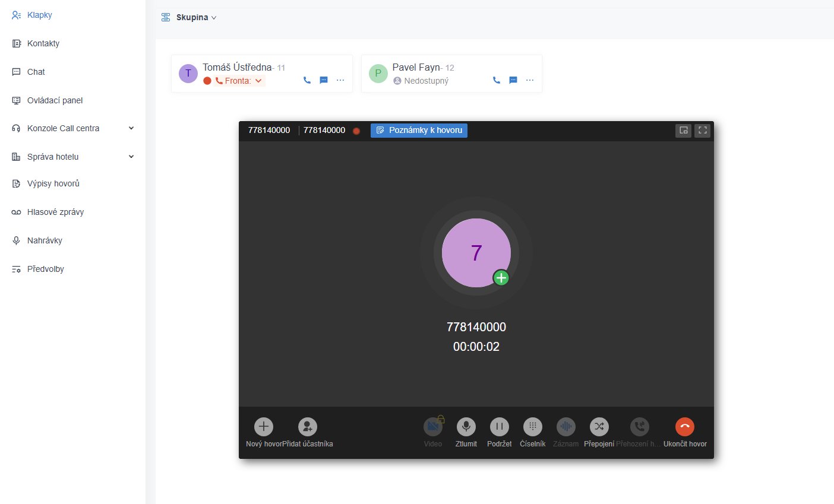The image size is (834, 504).
Task: Switch call window to picture-in-picture mode
Action: coord(684,131)
